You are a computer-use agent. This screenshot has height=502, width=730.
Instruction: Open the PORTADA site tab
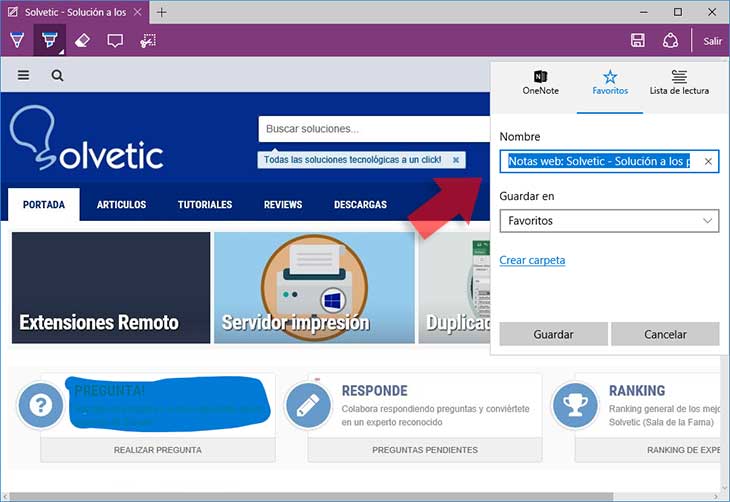(44, 204)
